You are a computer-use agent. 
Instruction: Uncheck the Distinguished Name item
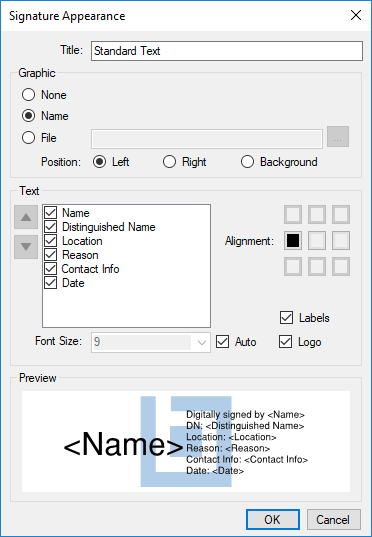click(51, 227)
